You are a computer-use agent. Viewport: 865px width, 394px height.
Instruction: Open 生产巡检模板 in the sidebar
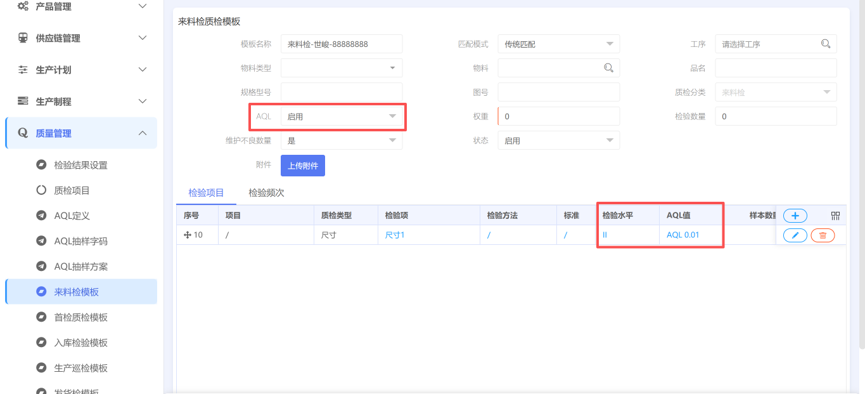[x=81, y=368]
